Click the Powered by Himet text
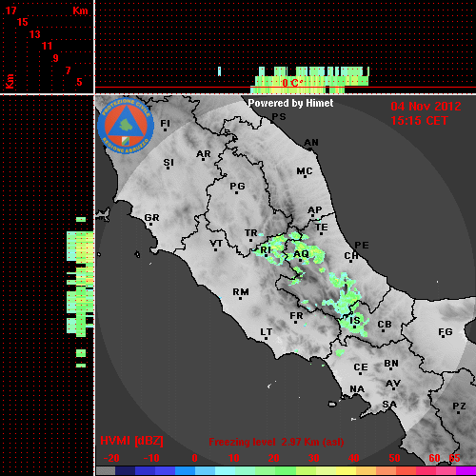Screen dimensions: 476x476 [x=290, y=103]
